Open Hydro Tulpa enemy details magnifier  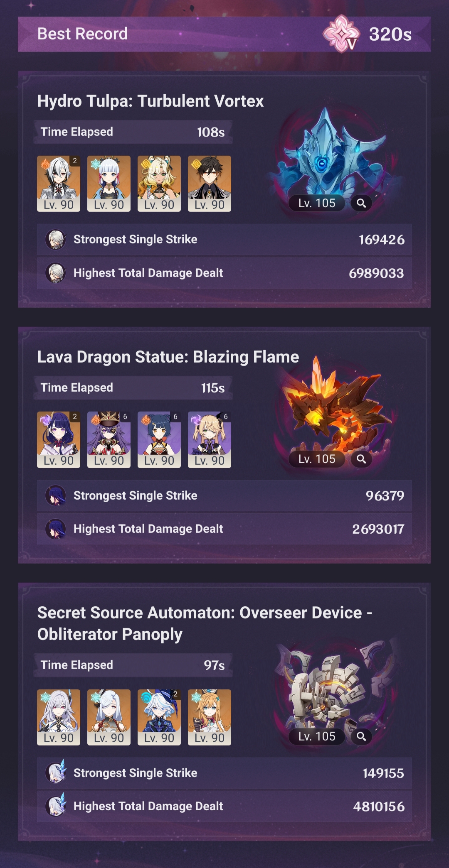click(361, 203)
